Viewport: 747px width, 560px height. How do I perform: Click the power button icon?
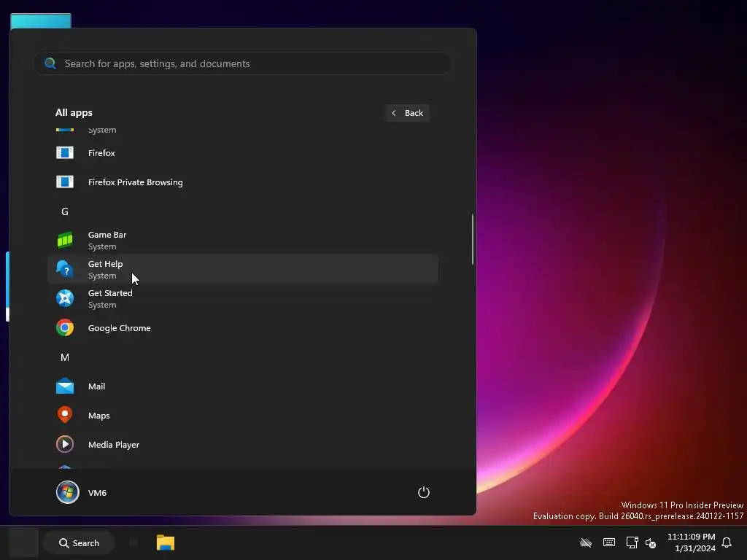[x=424, y=492]
